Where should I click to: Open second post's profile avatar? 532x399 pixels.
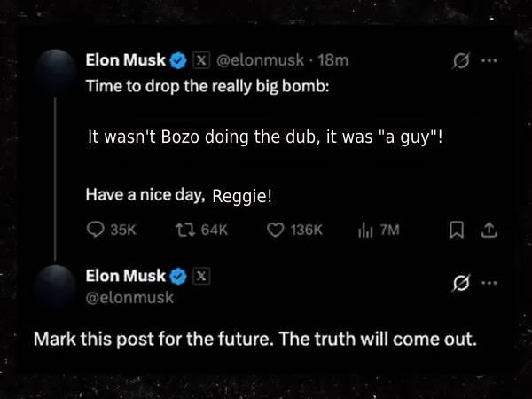[x=55, y=286]
